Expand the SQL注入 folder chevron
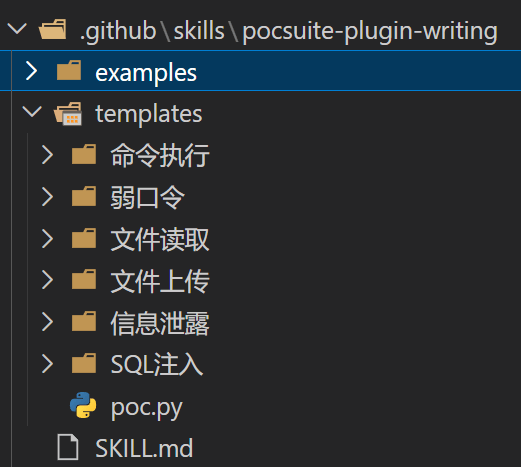 [x=47, y=364]
